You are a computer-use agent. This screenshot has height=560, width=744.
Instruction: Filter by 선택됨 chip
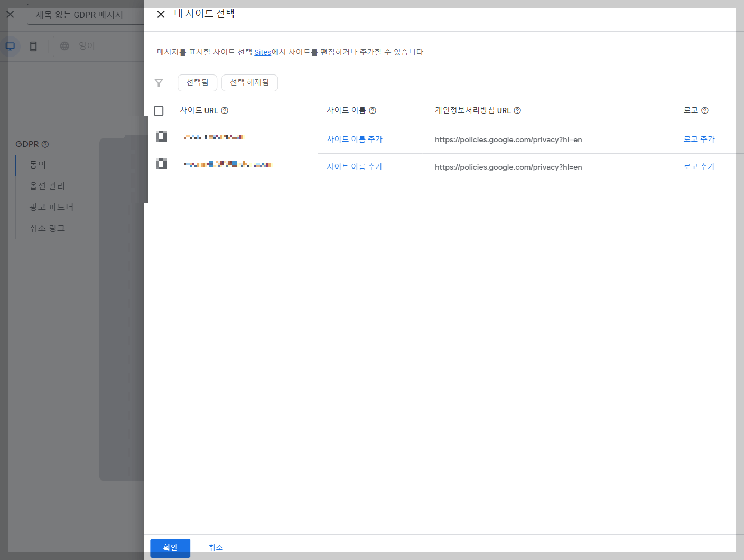click(x=197, y=82)
